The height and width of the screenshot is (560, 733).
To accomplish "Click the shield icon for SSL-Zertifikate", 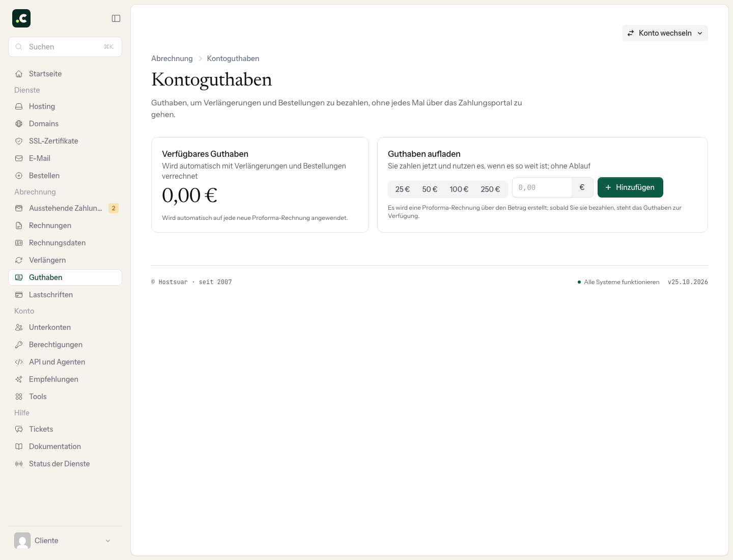I will point(19,141).
